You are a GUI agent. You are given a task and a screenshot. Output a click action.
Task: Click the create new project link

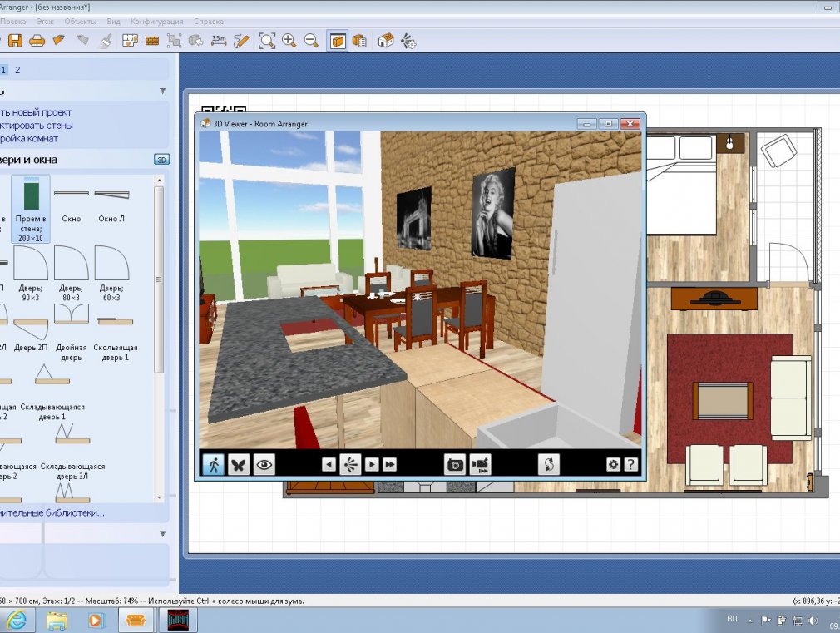click(x=36, y=112)
